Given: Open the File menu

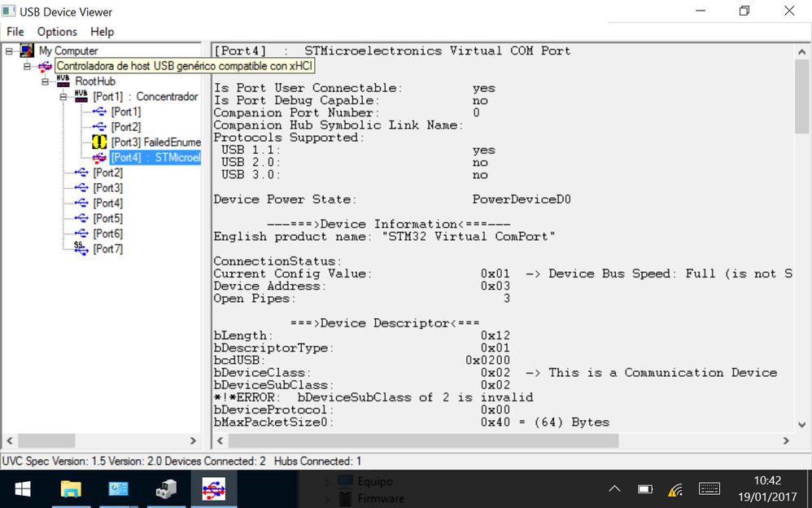Looking at the screenshot, I should [15, 32].
